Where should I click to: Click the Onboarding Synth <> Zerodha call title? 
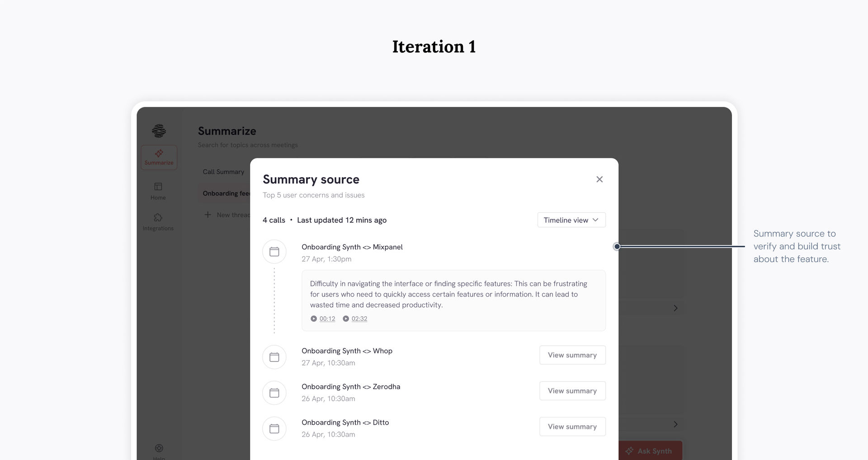[351, 387]
